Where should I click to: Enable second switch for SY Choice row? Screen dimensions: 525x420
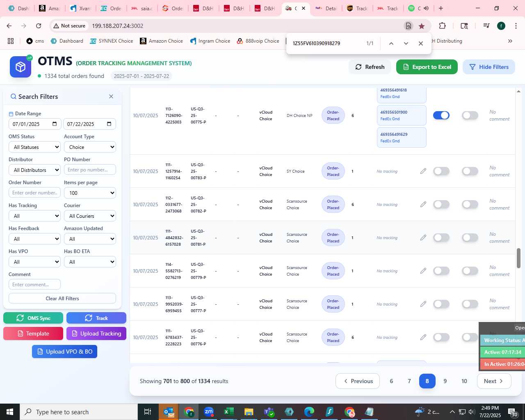coord(470,171)
